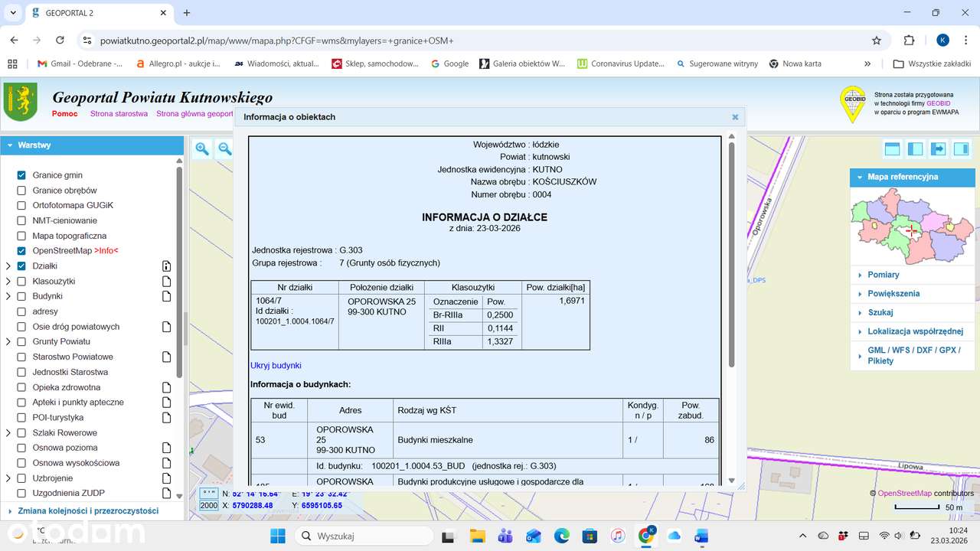Click the Ukryj budynki link

[276, 366]
